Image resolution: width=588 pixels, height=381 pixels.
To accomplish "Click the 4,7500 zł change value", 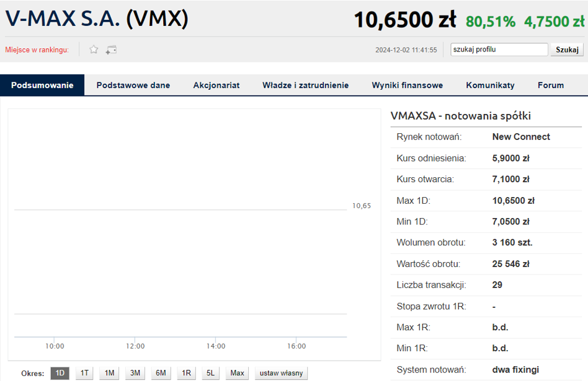I will 555,22.
